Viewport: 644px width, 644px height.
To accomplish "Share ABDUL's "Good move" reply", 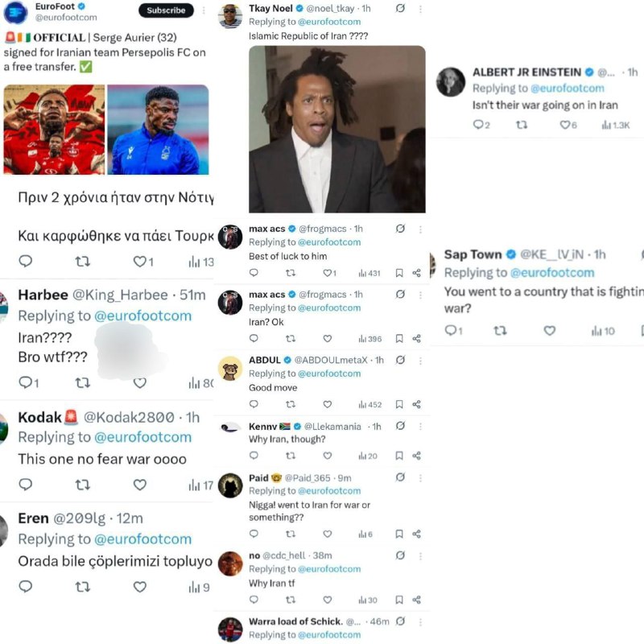I will pos(416,405).
